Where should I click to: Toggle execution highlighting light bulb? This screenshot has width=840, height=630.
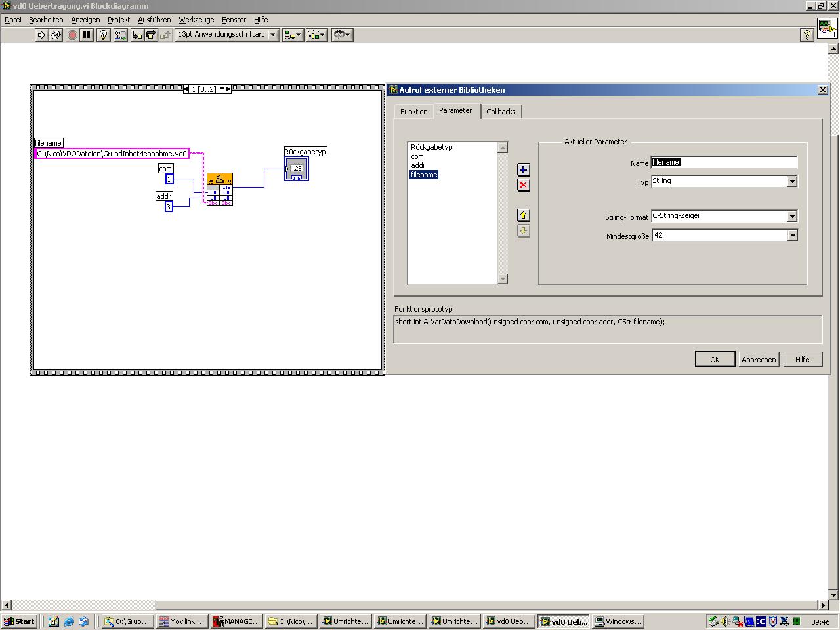click(x=103, y=35)
